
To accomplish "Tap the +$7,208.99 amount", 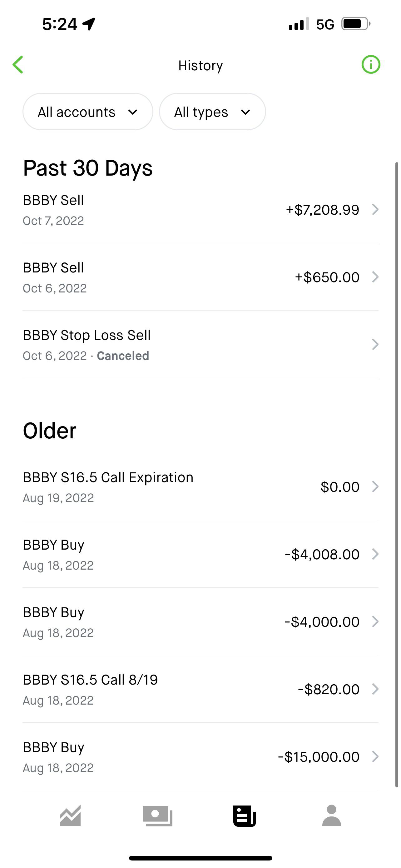I will coord(322,210).
